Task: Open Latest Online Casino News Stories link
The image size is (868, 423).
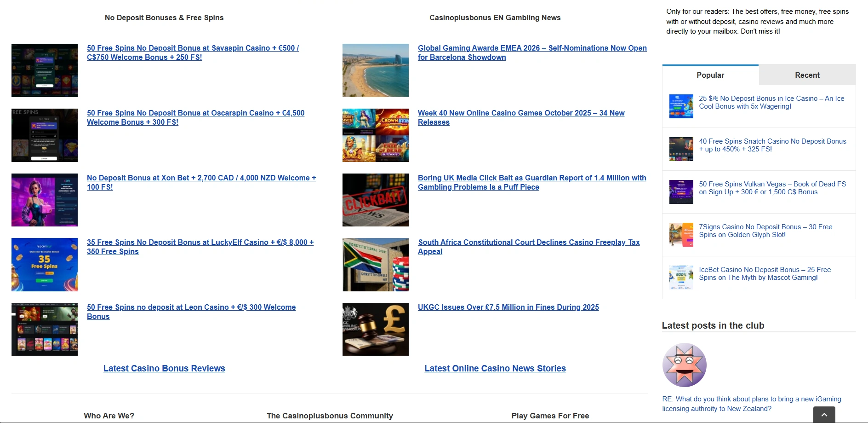Action: pos(495,368)
